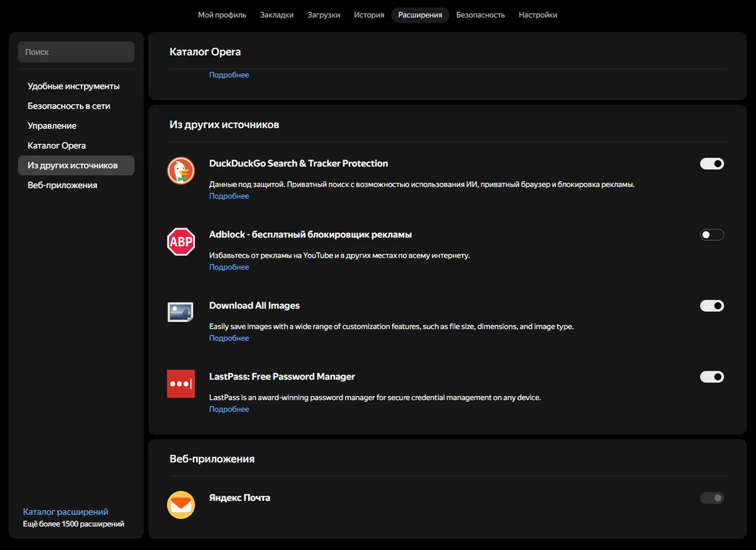Click the red ABP Adblock icon
The width and height of the screenshot is (756, 550).
181,242
